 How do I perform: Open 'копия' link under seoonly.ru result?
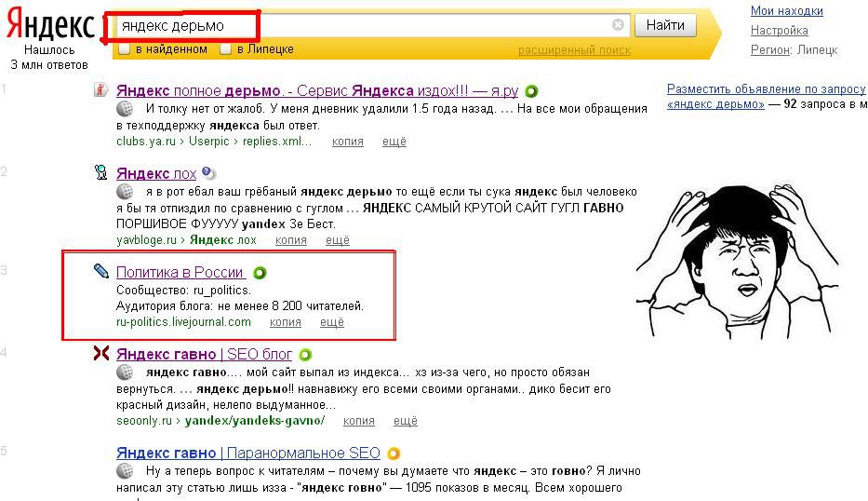[x=359, y=421]
